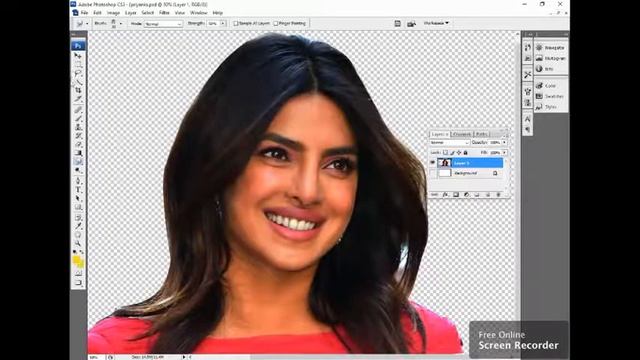Toggle lock all padlock icon
Viewport: 640px width, 360px height.
pos(465,153)
